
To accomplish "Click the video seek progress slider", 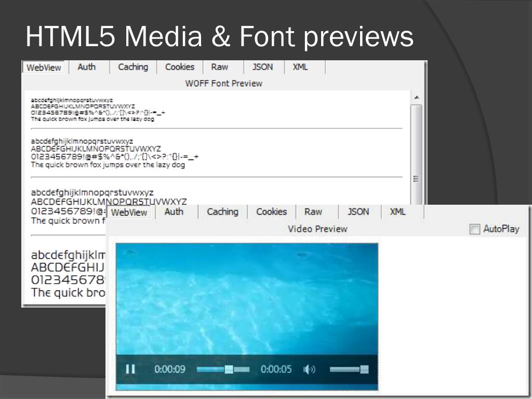I will click(x=223, y=369).
